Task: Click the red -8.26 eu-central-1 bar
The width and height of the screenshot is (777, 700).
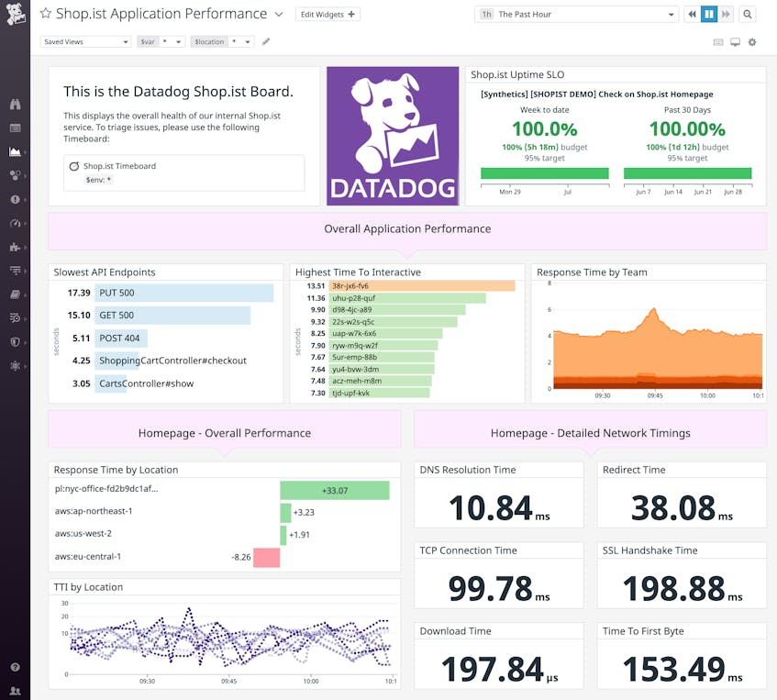Action: pos(267,557)
